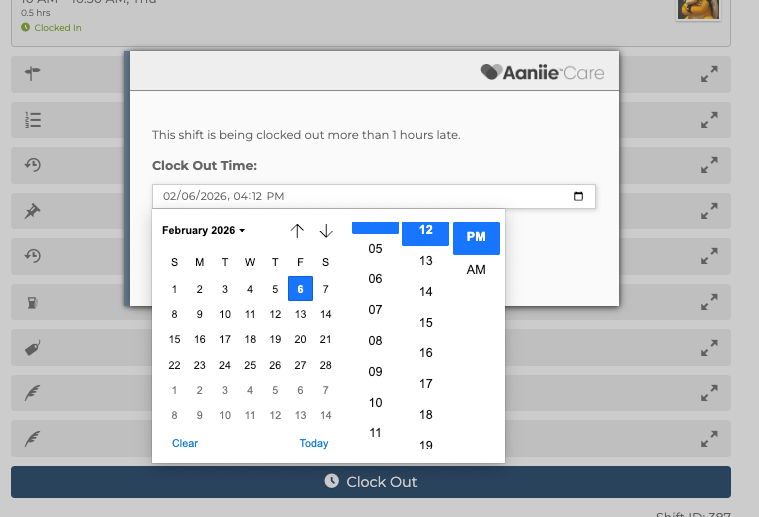Image resolution: width=759 pixels, height=517 pixels.
Task: Pick February 20 in the calendar
Action: (300, 340)
